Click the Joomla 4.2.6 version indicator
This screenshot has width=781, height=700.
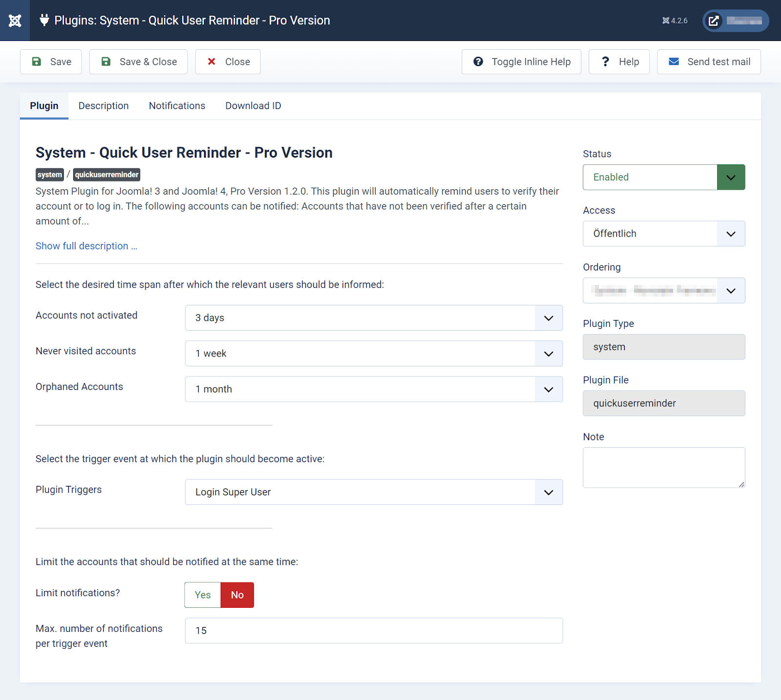pyautogui.click(x=675, y=20)
